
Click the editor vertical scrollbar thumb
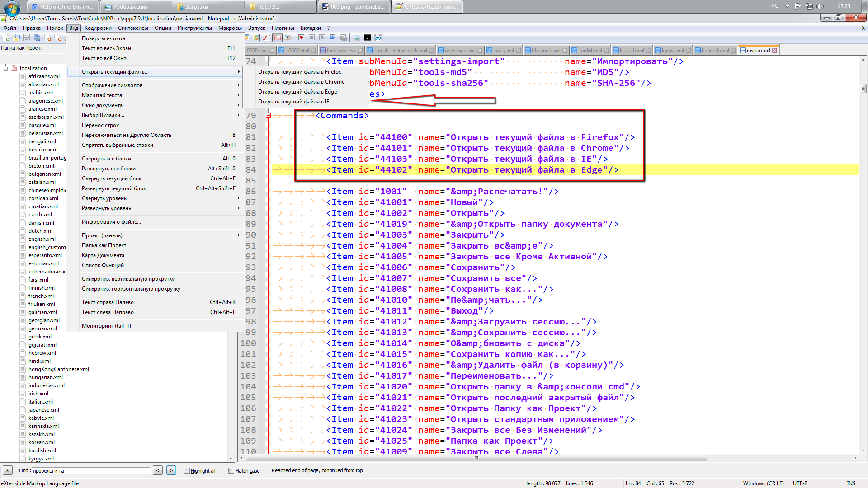(863, 89)
